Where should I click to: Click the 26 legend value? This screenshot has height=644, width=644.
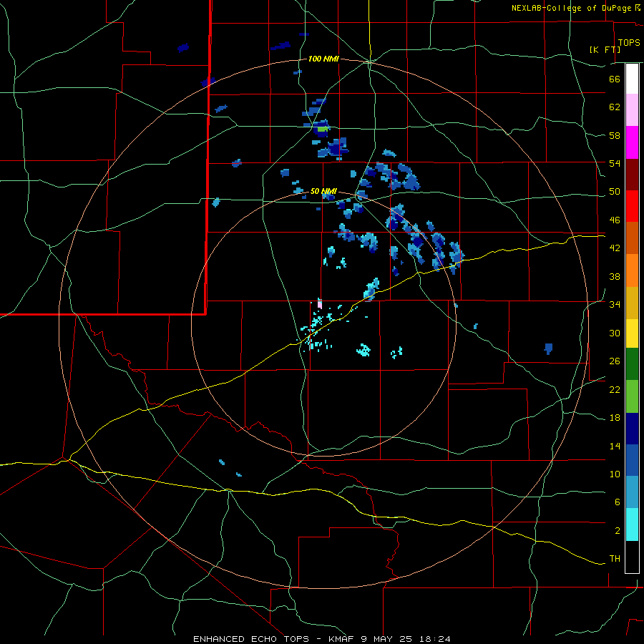tap(615, 361)
